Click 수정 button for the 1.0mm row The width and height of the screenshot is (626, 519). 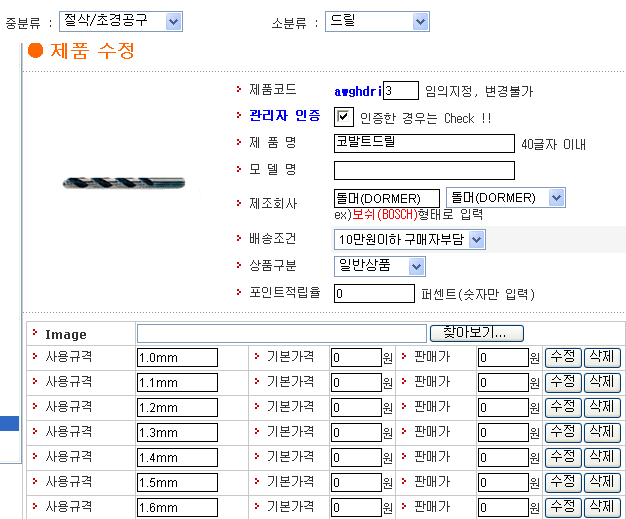(x=562, y=357)
